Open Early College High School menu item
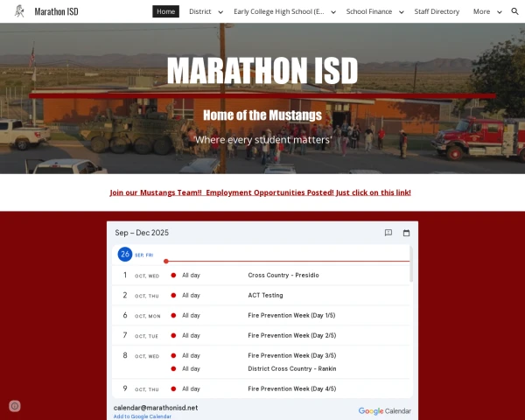525x420 pixels. [x=279, y=11]
